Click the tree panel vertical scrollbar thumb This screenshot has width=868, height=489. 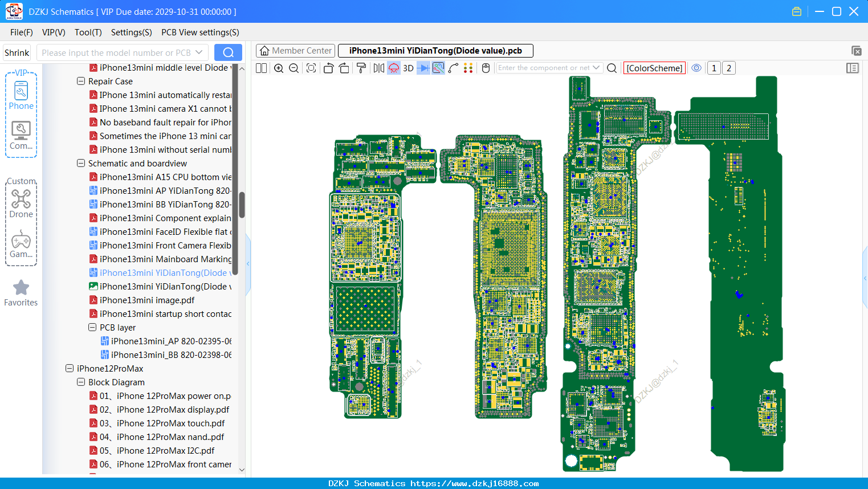242,205
